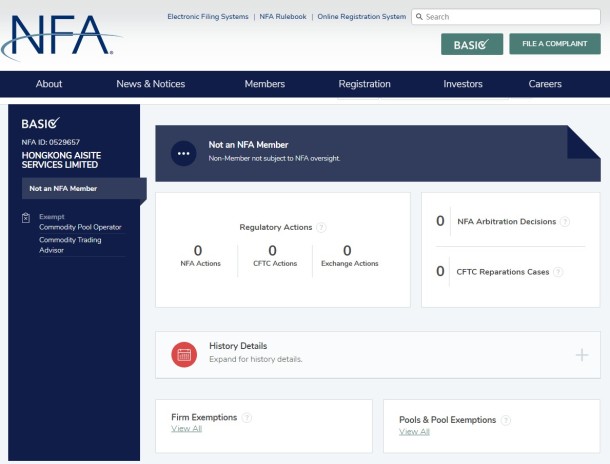This screenshot has width=610, height=464.
Task: Focus the Search input field
Action: tap(506, 17)
